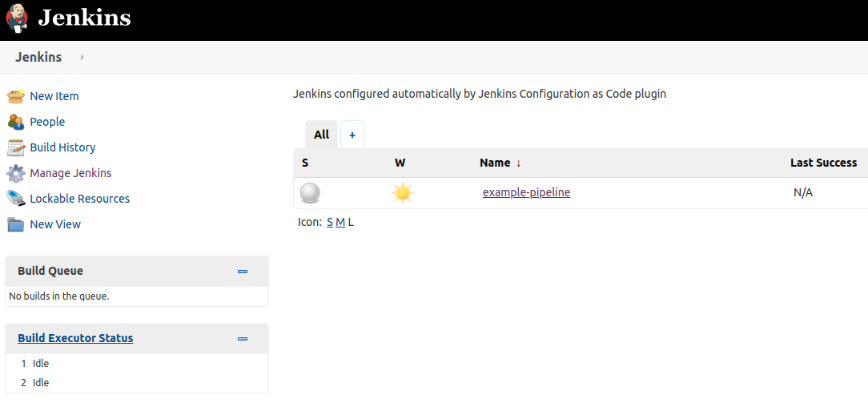Click the Configuration as Code description text
This screenshot has height=403, width=868.
(480, 94)
